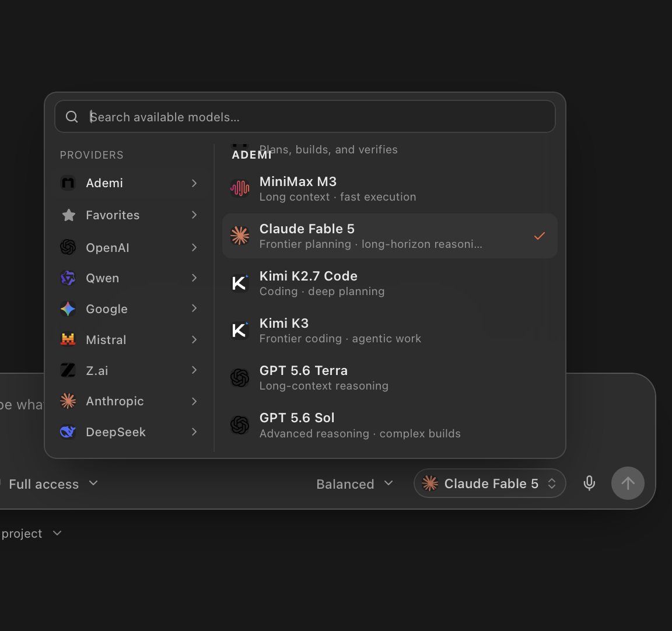The width and height of the screenshot is (672, 631).
Task: Click the Favorites star icon
Action: click(69, 215)
